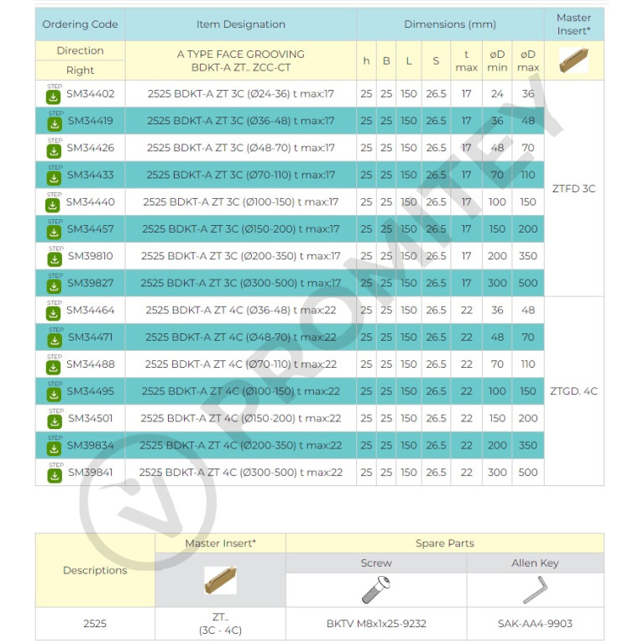Image resolution: width=644 pixels, height=644 pixels.
Task: Click the screw spare part image
Action: 376,589
